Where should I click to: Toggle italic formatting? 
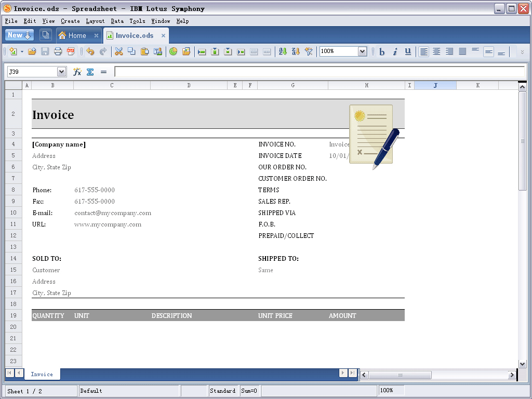coord(394,51)
